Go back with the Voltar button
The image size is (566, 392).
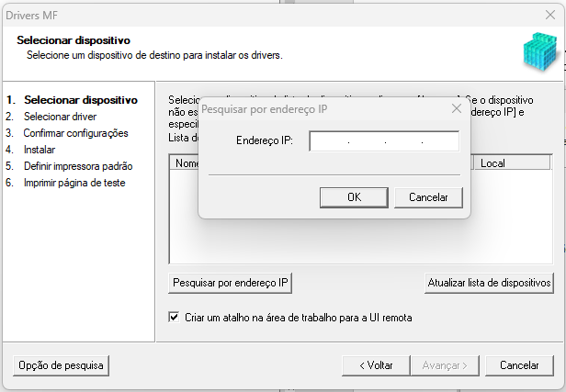tap(375, 365)
